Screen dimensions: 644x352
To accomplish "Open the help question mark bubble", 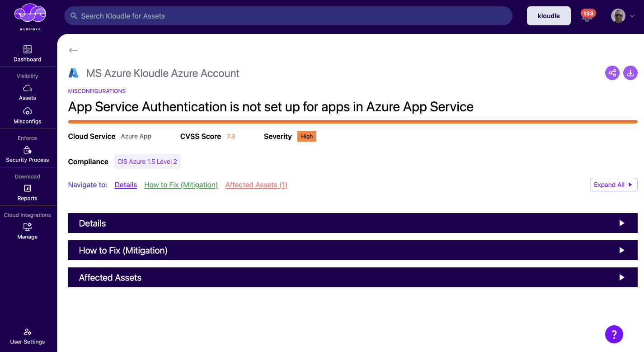I will [614, 334].
